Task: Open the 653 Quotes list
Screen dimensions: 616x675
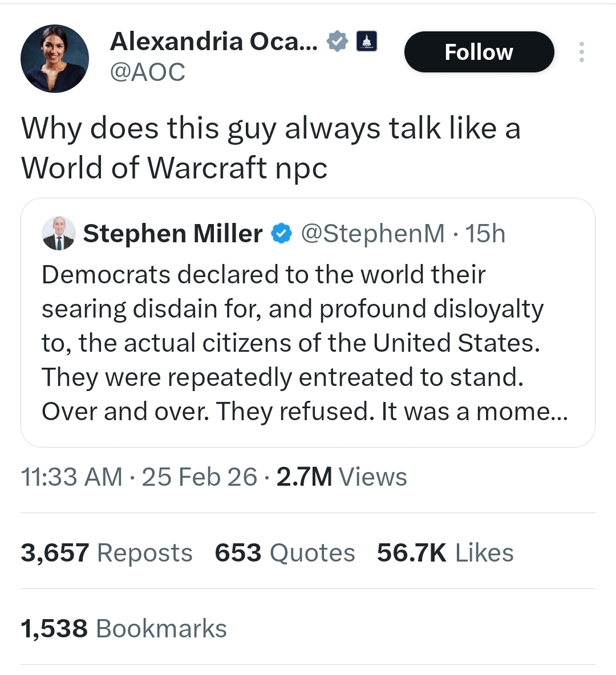Action: pos(285,552)
